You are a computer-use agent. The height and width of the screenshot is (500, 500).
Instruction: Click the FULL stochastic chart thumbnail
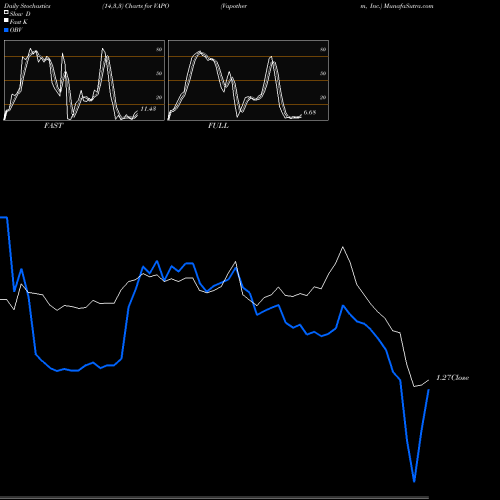[x=248, y=80]
